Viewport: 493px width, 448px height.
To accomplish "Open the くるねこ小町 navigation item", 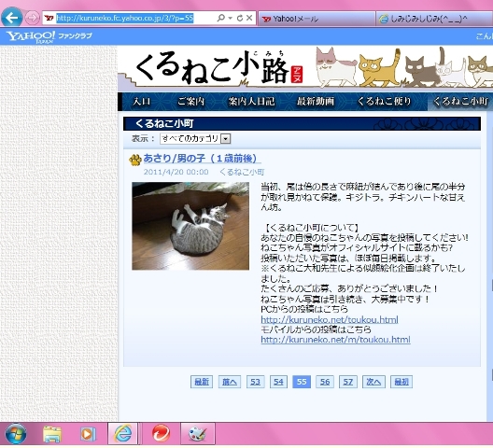I will [x=460, y=102].
